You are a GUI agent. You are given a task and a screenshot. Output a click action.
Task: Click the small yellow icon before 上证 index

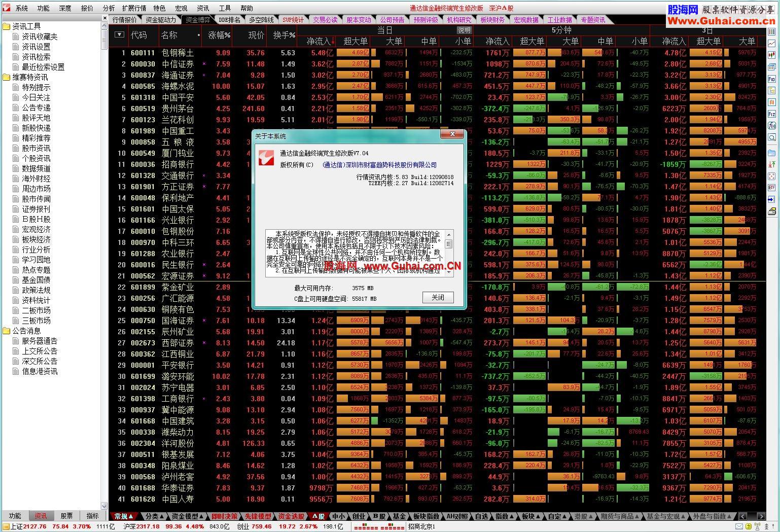(5, 527)
